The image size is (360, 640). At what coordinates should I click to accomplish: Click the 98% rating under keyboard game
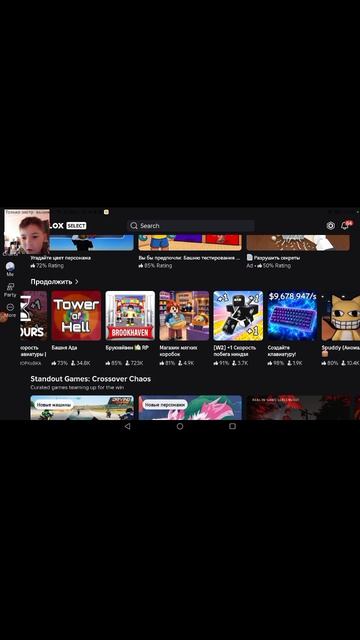tap(276, 363)
